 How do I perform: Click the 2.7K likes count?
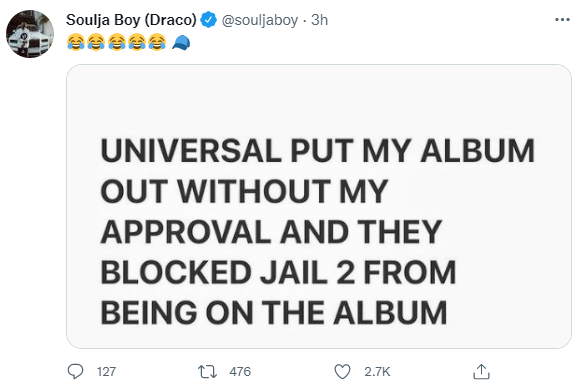(377, 372)
